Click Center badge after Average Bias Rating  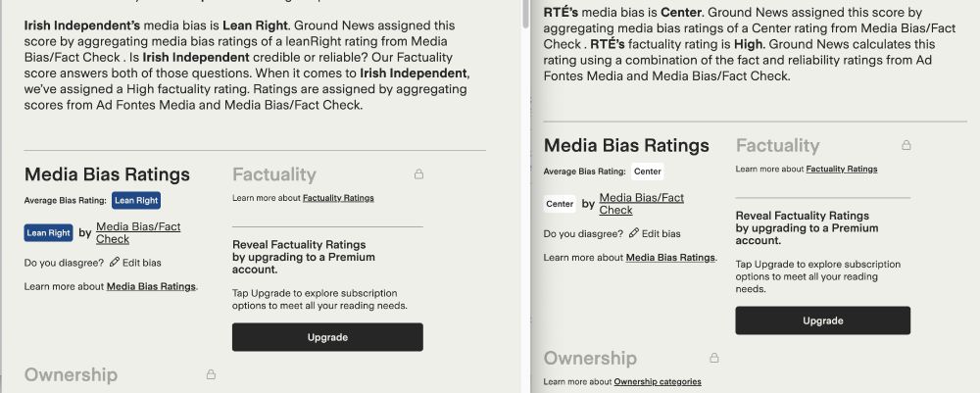(647, 172)
